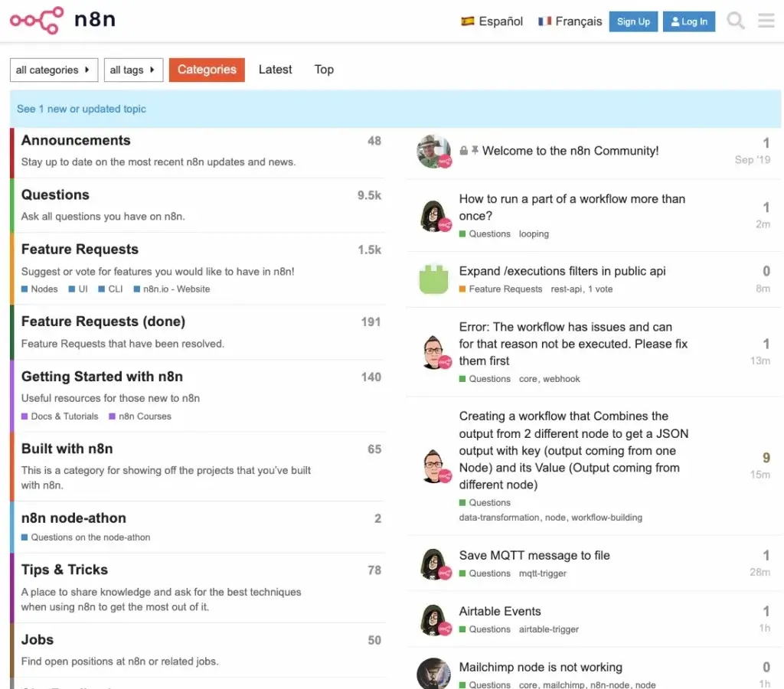Click avatar beside Creating a workflow that Combines topic
The height and width of the screenshot is (689, 784).
coord(433,466)
